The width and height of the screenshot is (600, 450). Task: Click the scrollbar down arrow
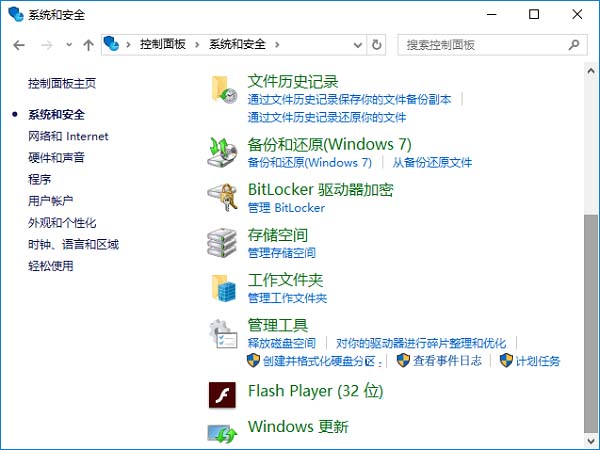pos(591,440)
